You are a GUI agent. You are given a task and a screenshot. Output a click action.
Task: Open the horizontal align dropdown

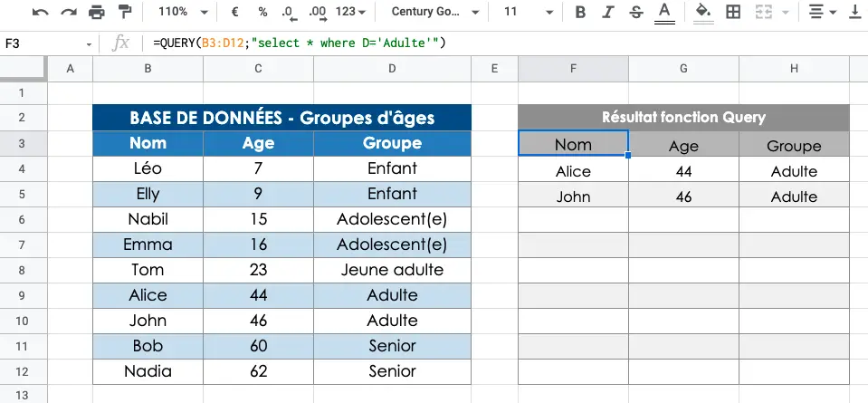(823, 12)
